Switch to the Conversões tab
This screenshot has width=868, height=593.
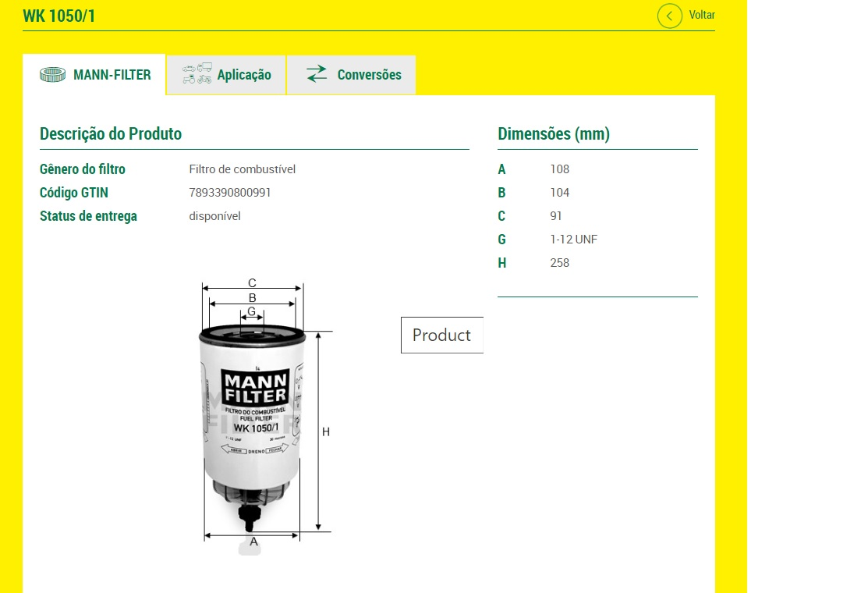(x=369, y=75)
